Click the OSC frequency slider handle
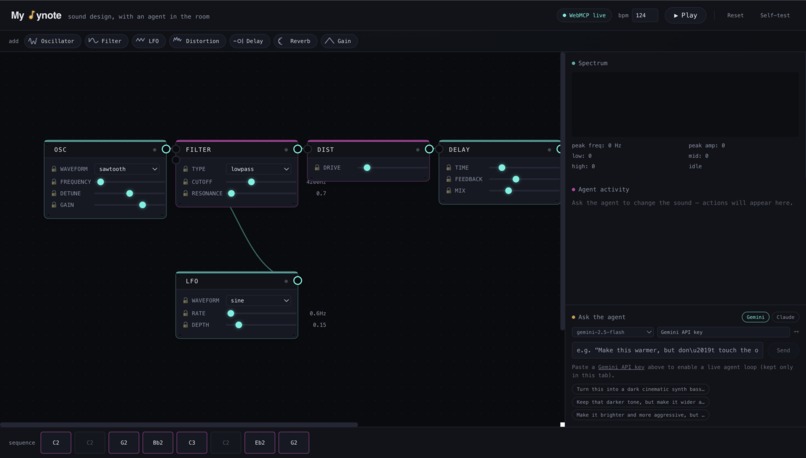Screen dimensions: 806x458 pos(101,181)
